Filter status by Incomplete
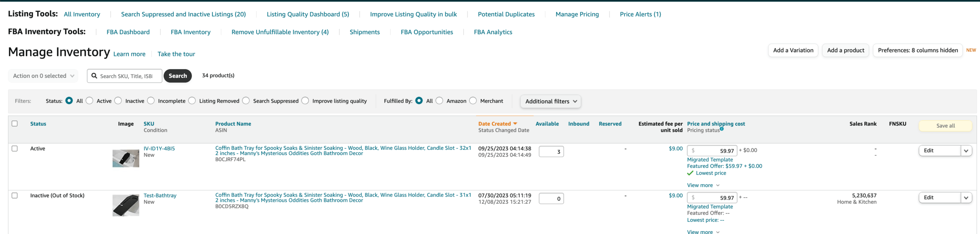 151,101
